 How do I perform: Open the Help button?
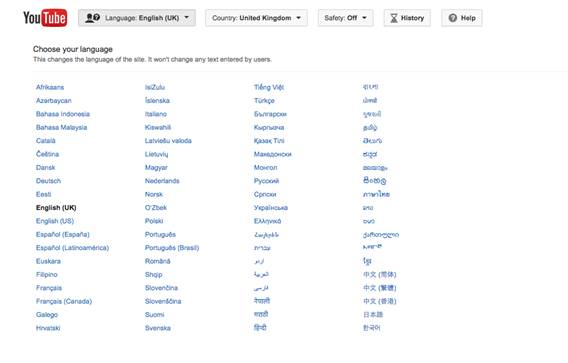[462, 18]
